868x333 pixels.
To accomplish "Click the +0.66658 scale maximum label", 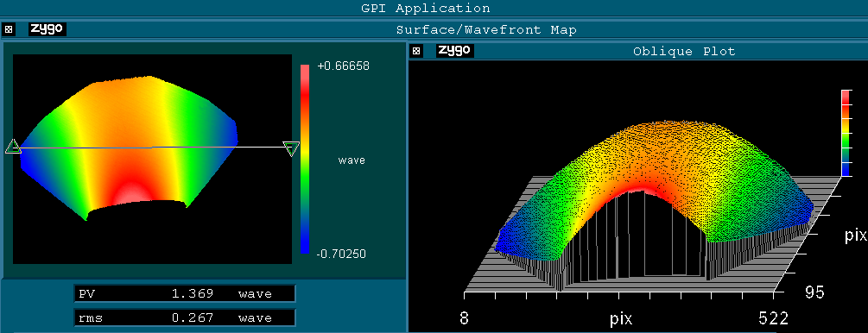I will [343, 66].
